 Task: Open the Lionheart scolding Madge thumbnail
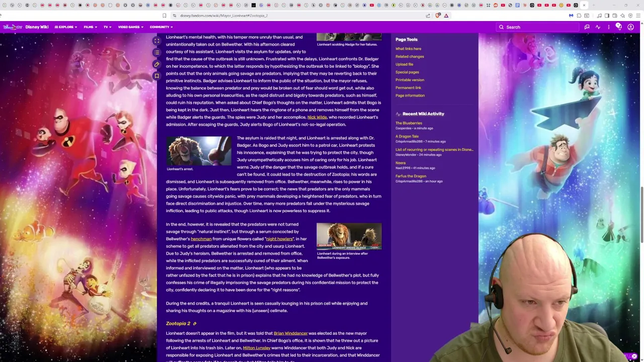(349, 37)
